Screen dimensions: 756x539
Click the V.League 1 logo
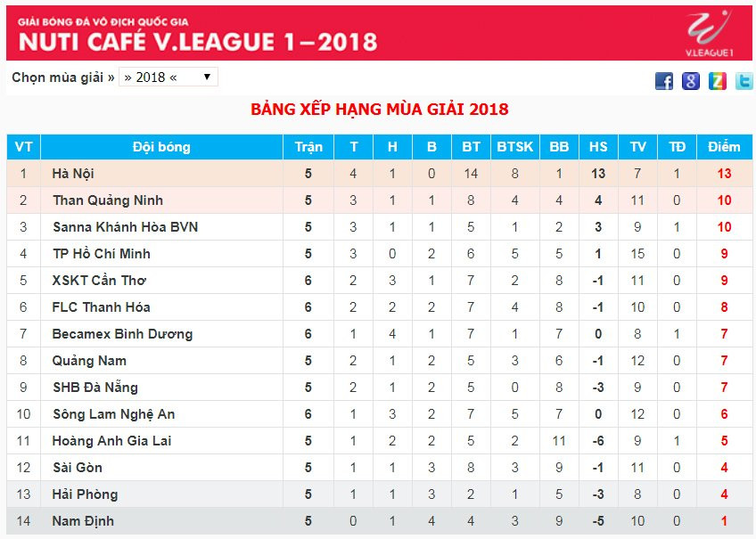point(709,34)
